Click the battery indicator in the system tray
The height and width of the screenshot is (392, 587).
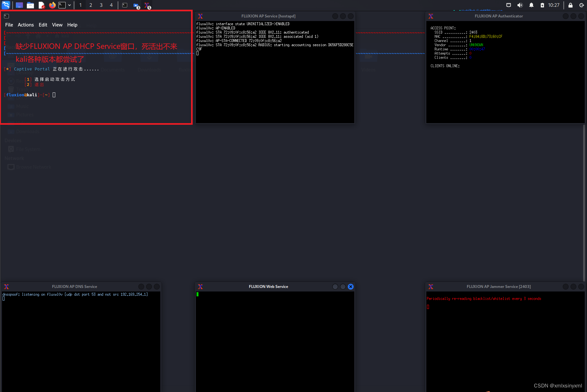[x=543, y=5]
